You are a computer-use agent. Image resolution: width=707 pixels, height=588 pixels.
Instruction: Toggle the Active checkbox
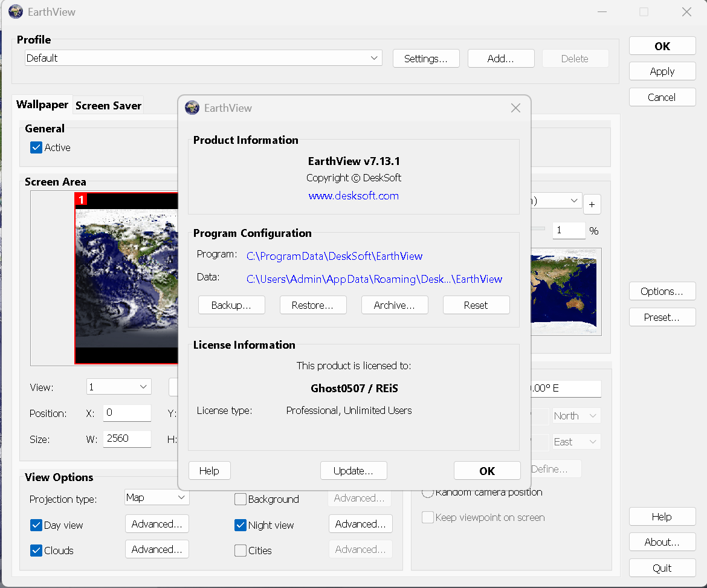36,147
